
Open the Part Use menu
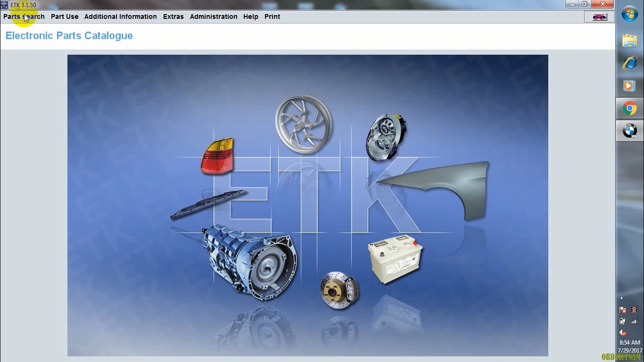pyautogui.click(x=65, y=16)
